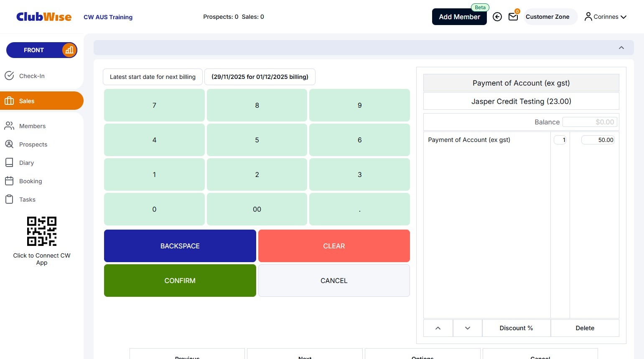The width and height of the screenshot is (644, 359).
Task: Click the quantity field showing 1
Action: (560, 140)
